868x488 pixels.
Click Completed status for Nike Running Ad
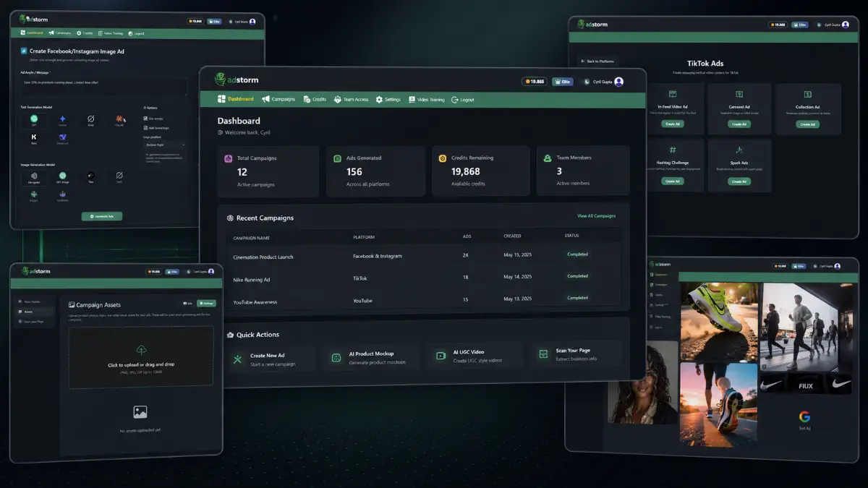pos(577,276)
